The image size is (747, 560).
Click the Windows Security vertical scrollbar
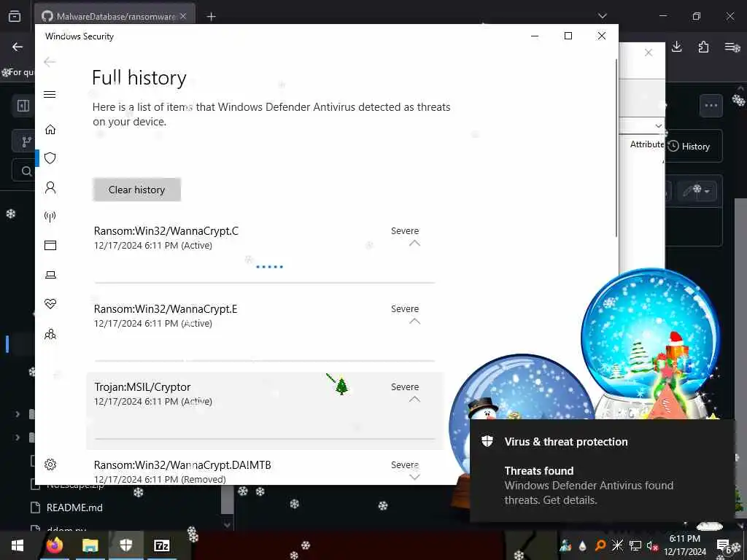click(616, 148)
